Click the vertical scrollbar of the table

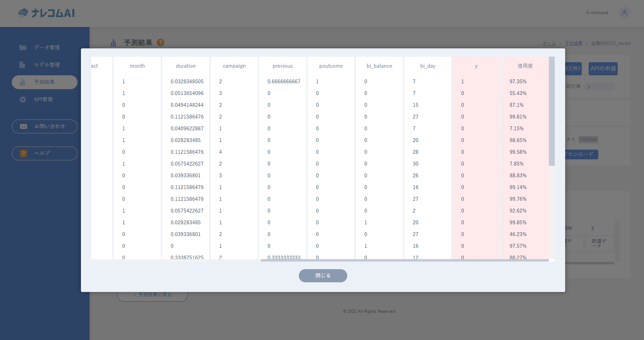[x=552, y=111]
